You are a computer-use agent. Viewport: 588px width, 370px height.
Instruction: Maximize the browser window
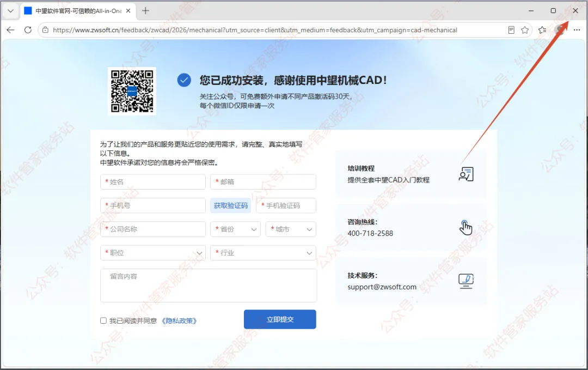click(x=553, y=11)
